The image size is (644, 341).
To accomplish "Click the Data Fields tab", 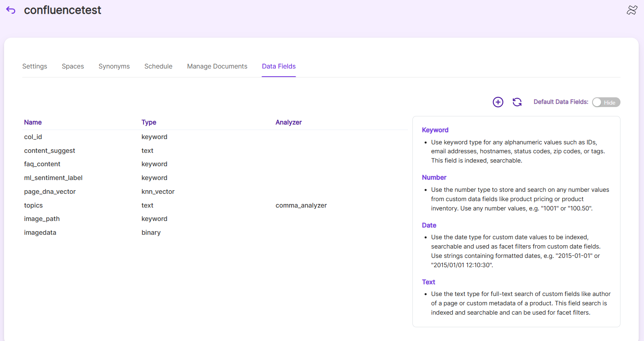I will click(279, 66).
